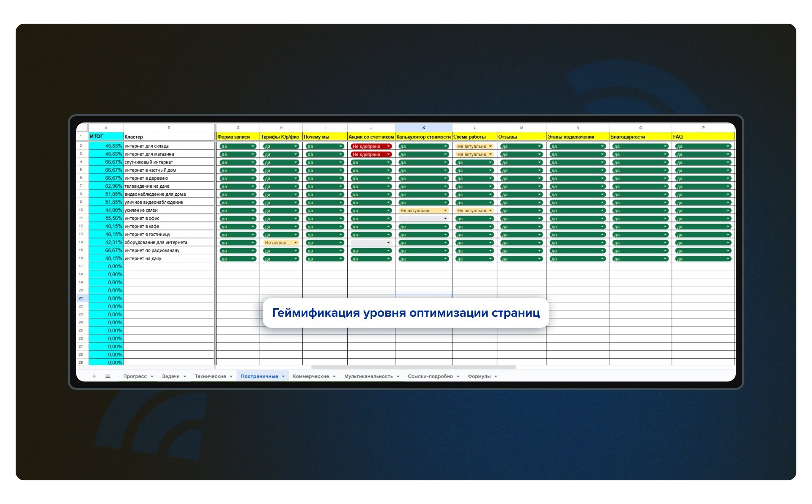Screen dimensions: 812x504
Task: Switch to the Ссылки-подробно sheet tab
Action: coord(430,376)
